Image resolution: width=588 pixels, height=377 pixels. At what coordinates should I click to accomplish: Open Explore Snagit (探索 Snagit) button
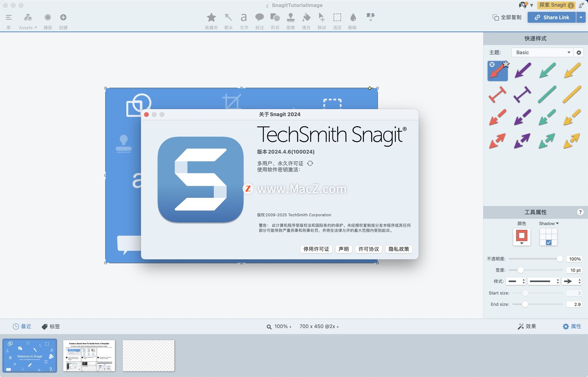[556, 5]
